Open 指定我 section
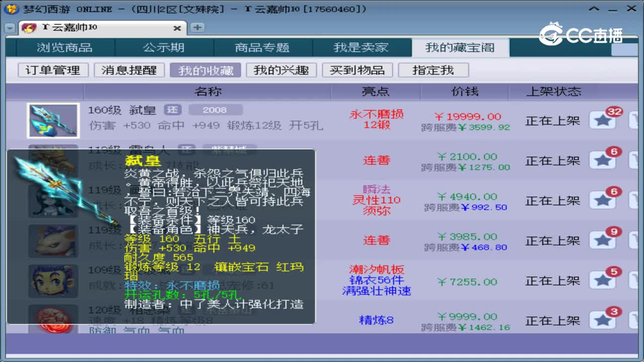 coord(433,70)
